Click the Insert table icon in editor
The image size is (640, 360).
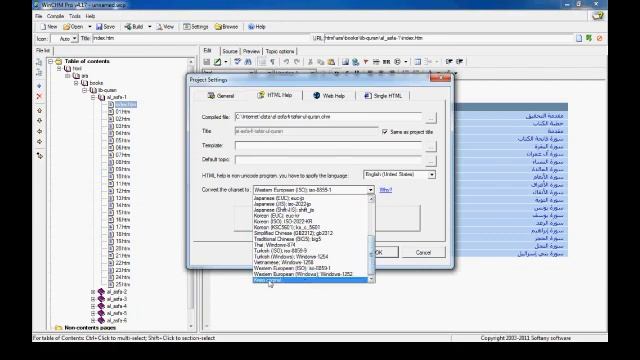418,62
